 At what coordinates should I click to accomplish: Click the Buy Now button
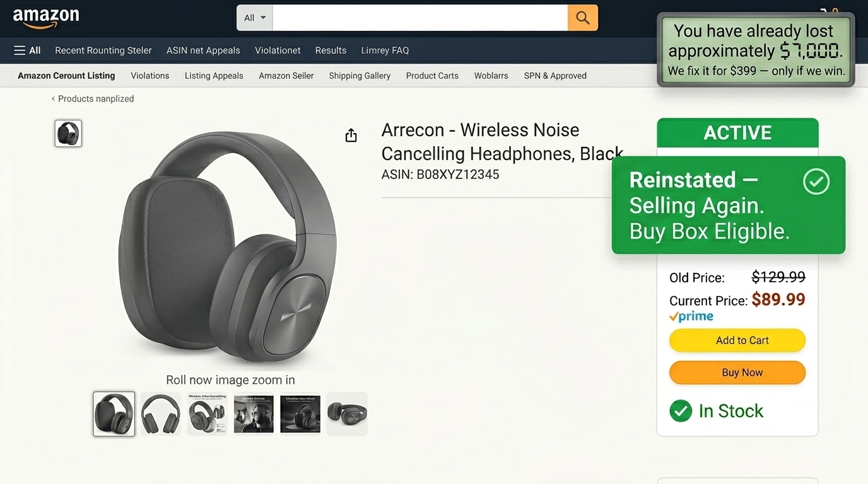pos(737,372)
